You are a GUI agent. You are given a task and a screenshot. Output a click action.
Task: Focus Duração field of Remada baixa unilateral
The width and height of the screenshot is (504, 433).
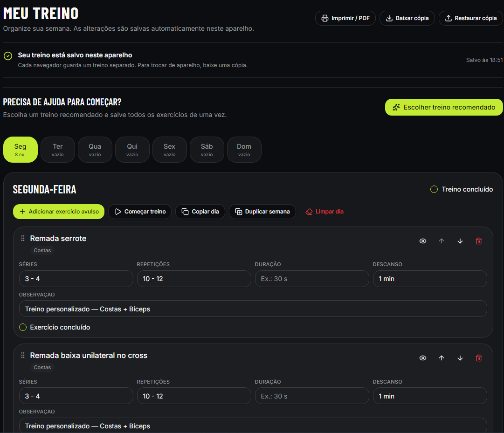point(312,396)
